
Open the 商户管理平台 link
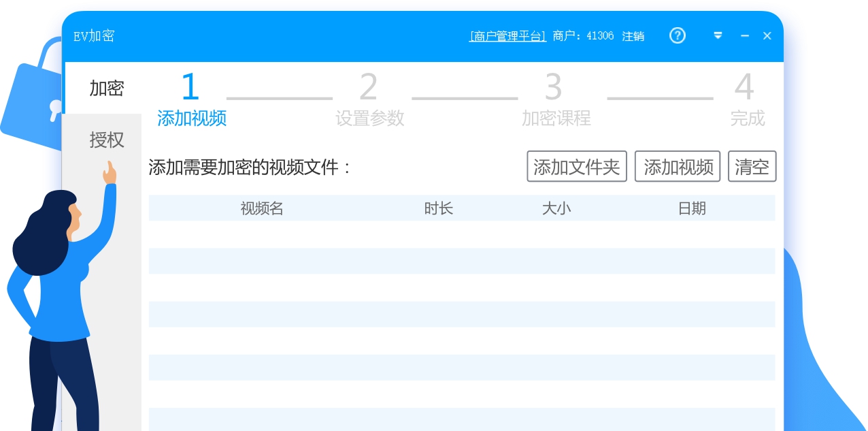(507, 36)
